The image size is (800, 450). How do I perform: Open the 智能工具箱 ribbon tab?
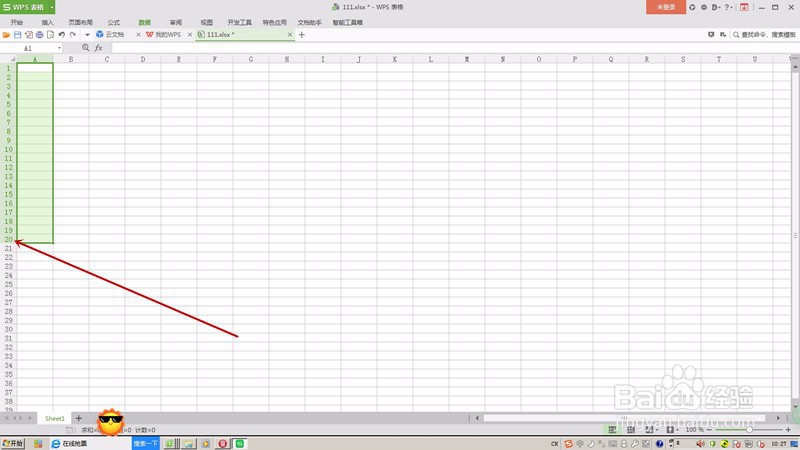(x=347, y=22)
